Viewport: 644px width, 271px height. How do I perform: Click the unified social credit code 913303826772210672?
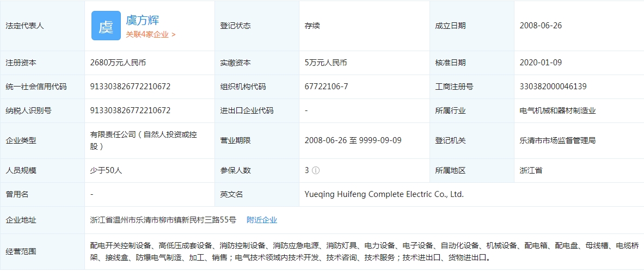pyautogui.click(x=130, y=87)
